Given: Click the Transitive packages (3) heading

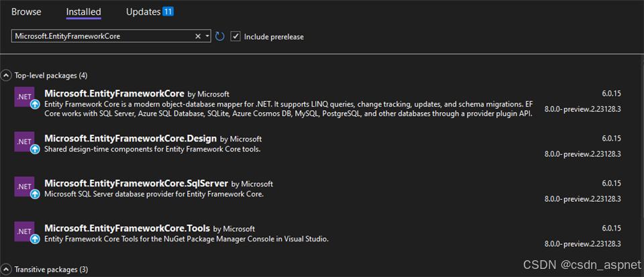Looking at the screenshot, I should (52, 270).
